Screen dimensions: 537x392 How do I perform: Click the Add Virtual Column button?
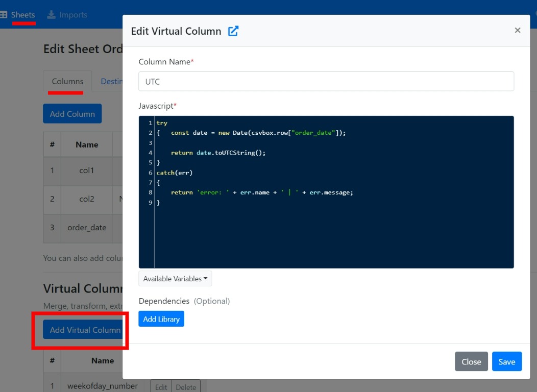(83, 330)
